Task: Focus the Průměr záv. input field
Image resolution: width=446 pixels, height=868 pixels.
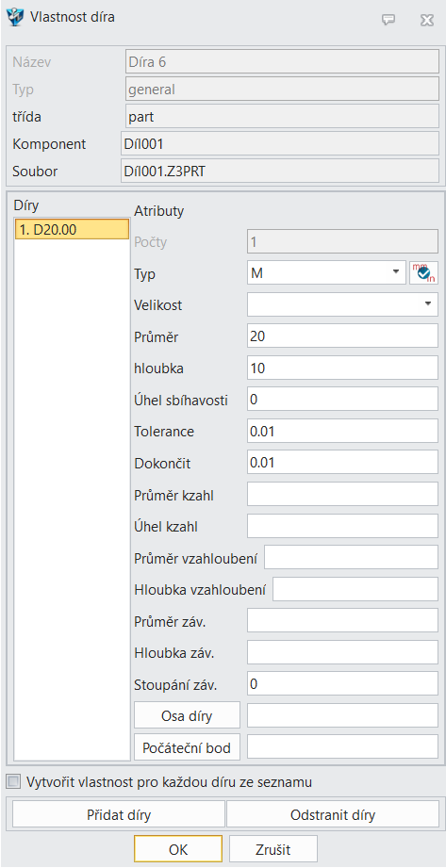Action: tap(342, 621)
